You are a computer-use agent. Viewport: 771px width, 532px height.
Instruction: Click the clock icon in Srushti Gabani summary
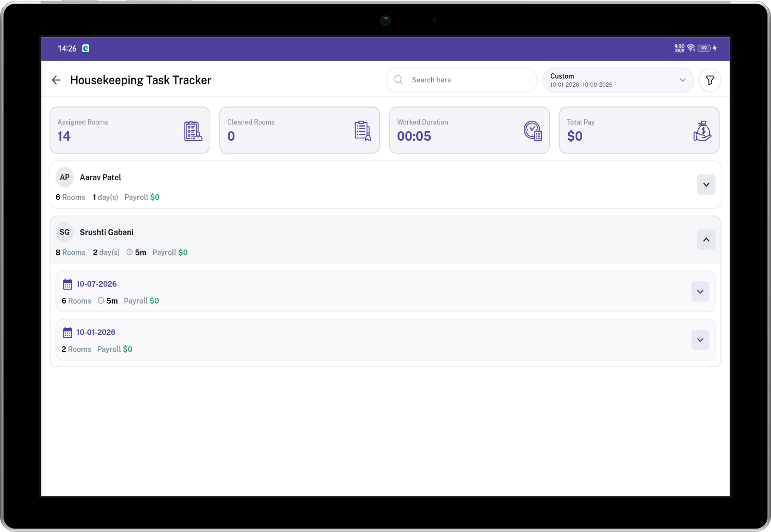(130, 252)
